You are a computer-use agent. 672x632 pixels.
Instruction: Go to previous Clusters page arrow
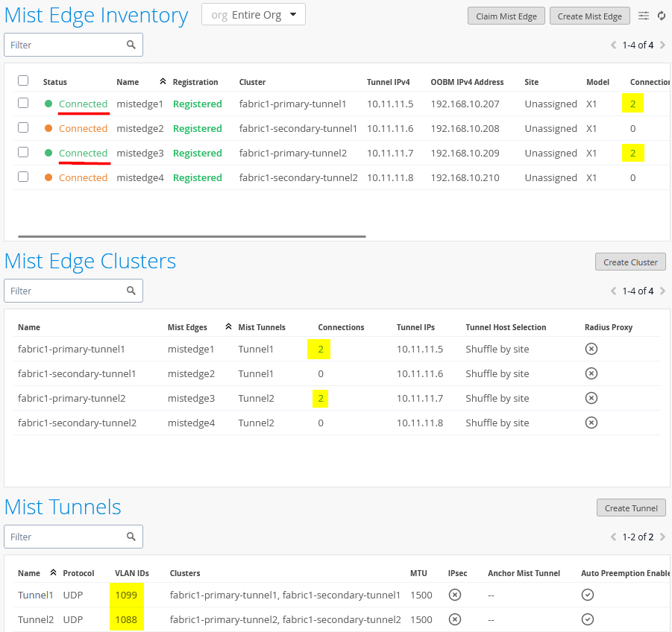tap(613, 291)
